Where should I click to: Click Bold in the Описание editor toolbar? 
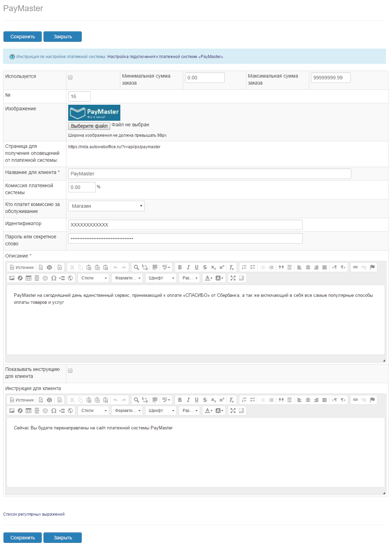point(180,267)
